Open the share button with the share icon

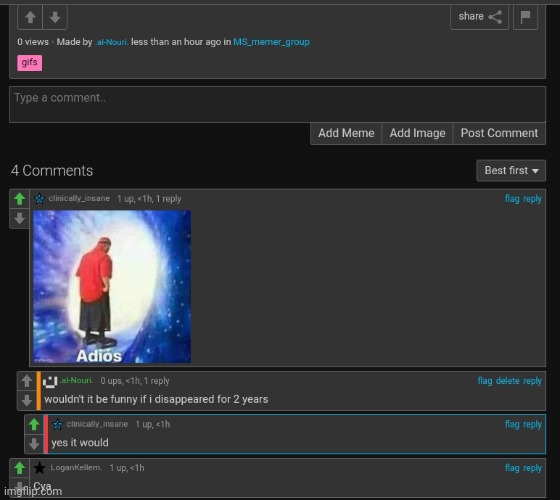479,17
